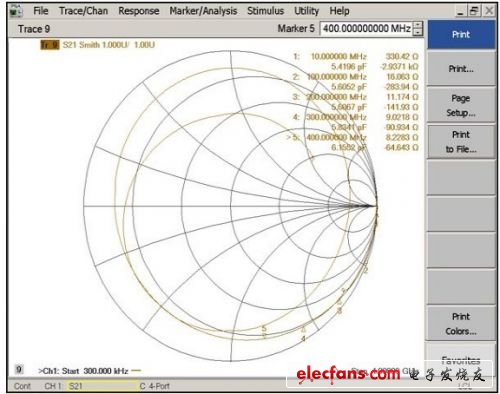Decrement Marker 5 frequency with down arrow
The height and width of the screenshot is (394, 500).
click(x=418, y=32)
